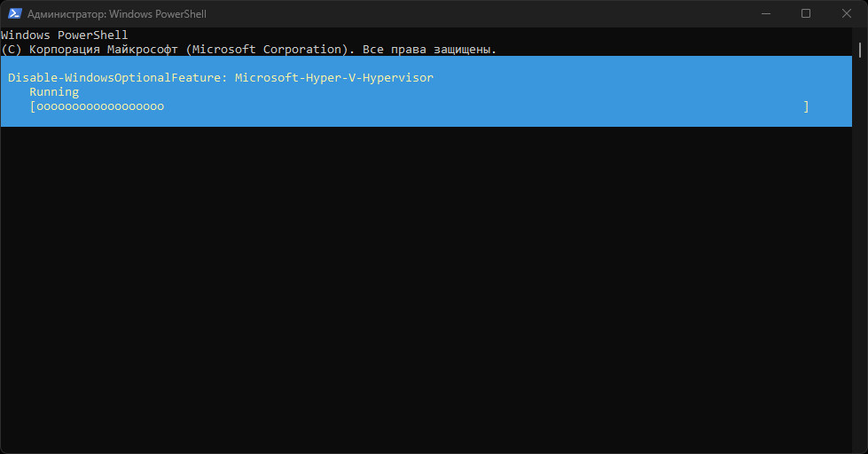
Task: Click the 'Windows PowerShell' header line
Action: tap(64, 35)
